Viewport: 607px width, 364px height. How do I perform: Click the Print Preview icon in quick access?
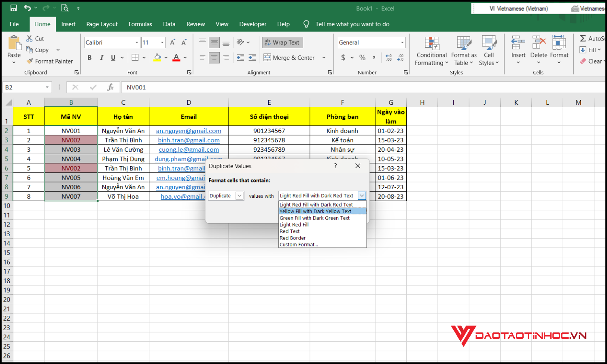coord(64,8)
